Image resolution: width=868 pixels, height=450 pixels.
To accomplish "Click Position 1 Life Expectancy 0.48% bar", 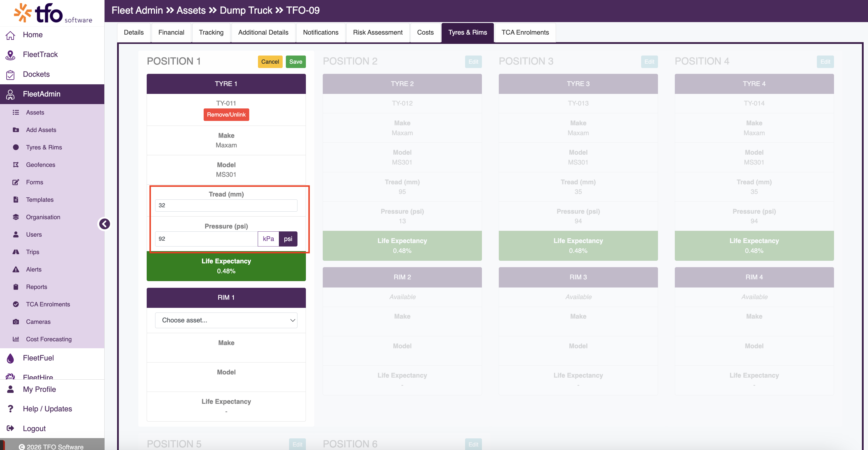I will [x=226, y=266].
